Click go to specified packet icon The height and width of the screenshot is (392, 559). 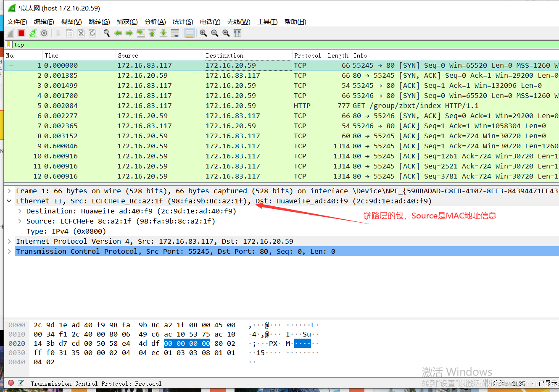141,33
